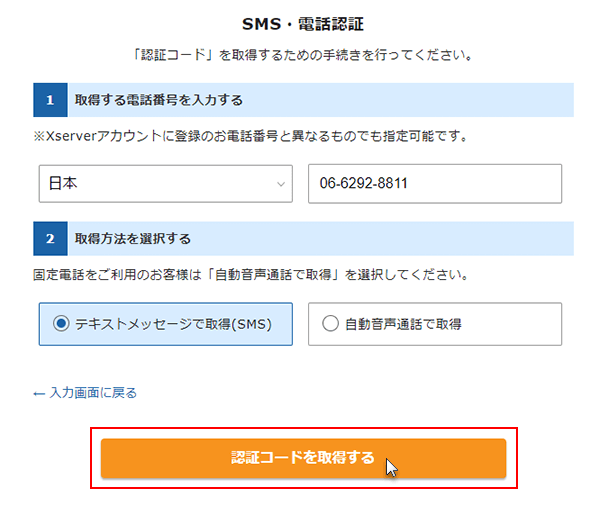Viewport: 600px width, 506px height.
Task: Click the left arrow beside 入力画面に戻る
Action: coord(40,393)
